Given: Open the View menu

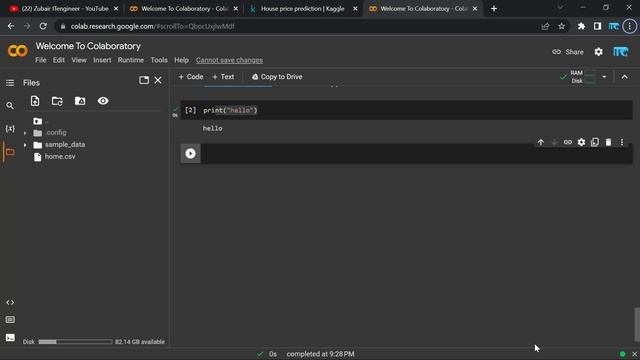Looking at the screenshot, I should [x=79, y=60].
